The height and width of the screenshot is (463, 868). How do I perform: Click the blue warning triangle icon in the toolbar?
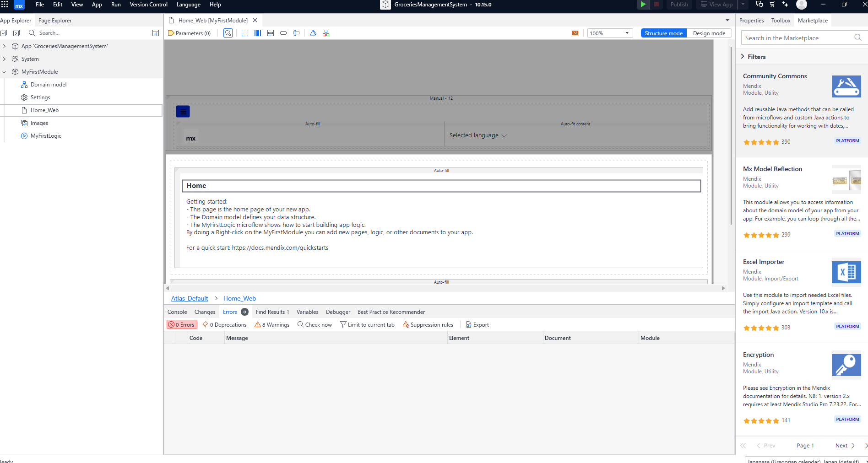tap(313, 32)
